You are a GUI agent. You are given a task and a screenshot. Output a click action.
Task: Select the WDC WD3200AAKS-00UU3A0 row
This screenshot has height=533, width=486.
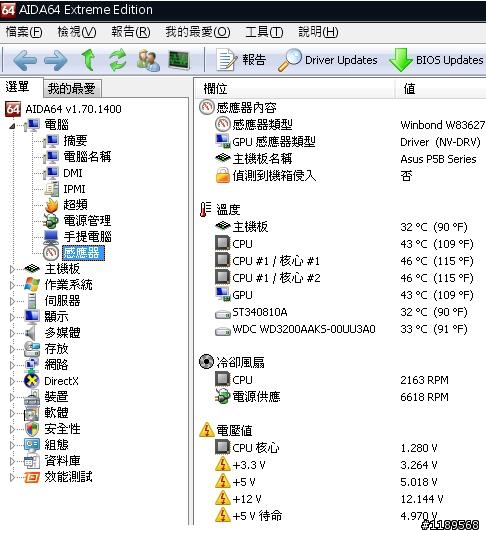(341, 329)
